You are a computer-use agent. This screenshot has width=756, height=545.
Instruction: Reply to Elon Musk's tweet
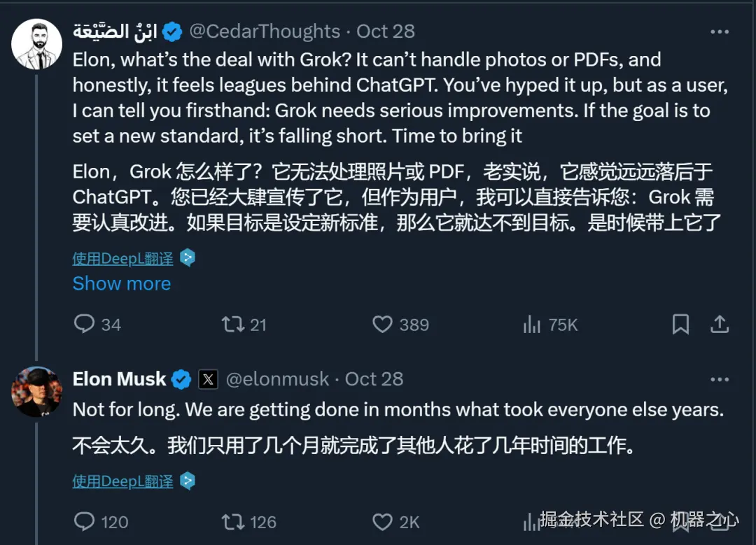[x=85, y=522]
